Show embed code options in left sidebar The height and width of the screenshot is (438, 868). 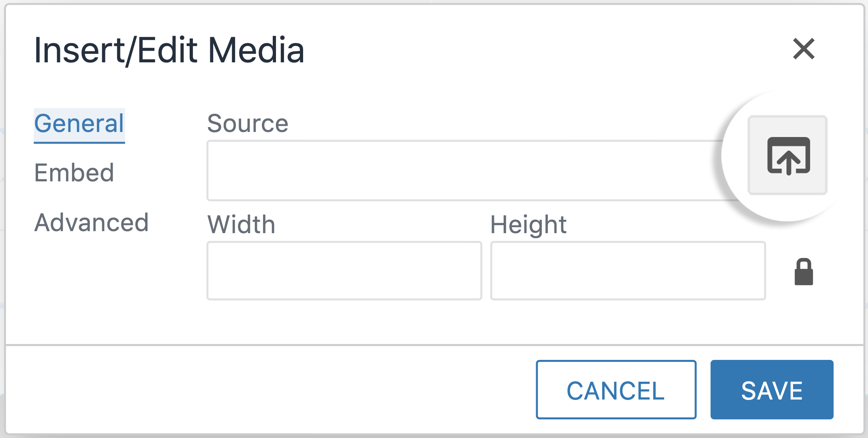(x=74, y=173)
